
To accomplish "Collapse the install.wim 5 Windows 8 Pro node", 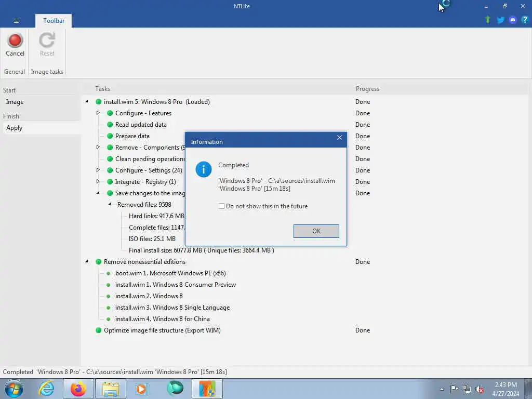I will (x=87, y=101).
